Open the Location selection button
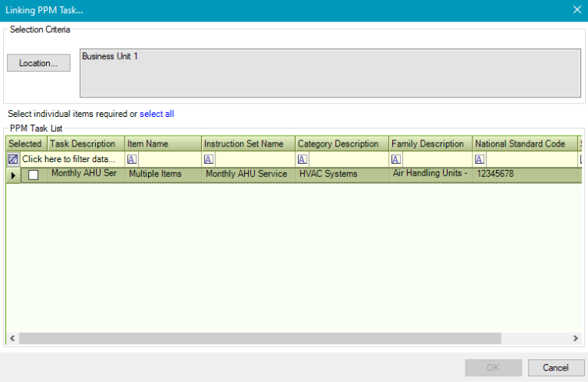The image size is (588, 382). coord(38,63)
